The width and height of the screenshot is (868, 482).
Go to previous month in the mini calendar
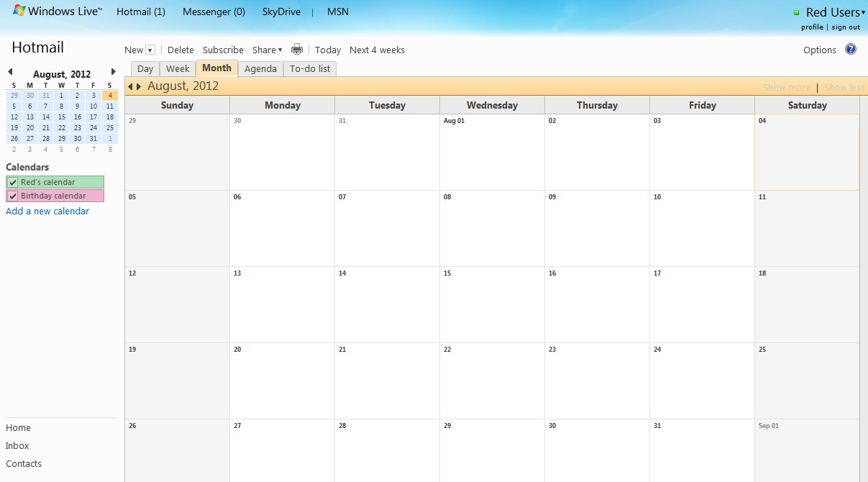click(x=10, y=72)
